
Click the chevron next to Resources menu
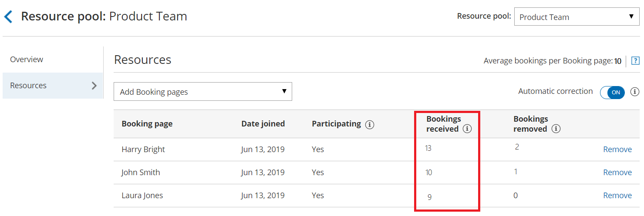[x=94, y=86]
